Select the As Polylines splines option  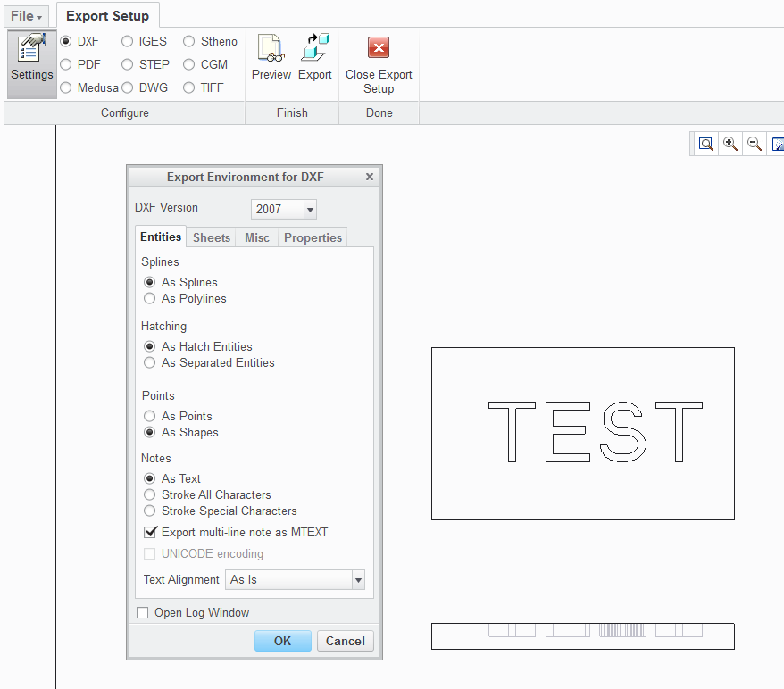149,298
